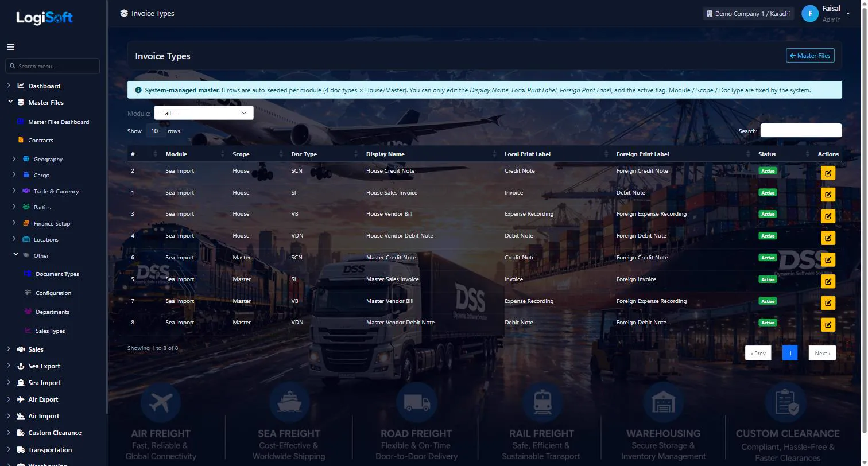Click the user avatar F icon
The height and width of the screenshot is (466, 868).
[810, 14]
